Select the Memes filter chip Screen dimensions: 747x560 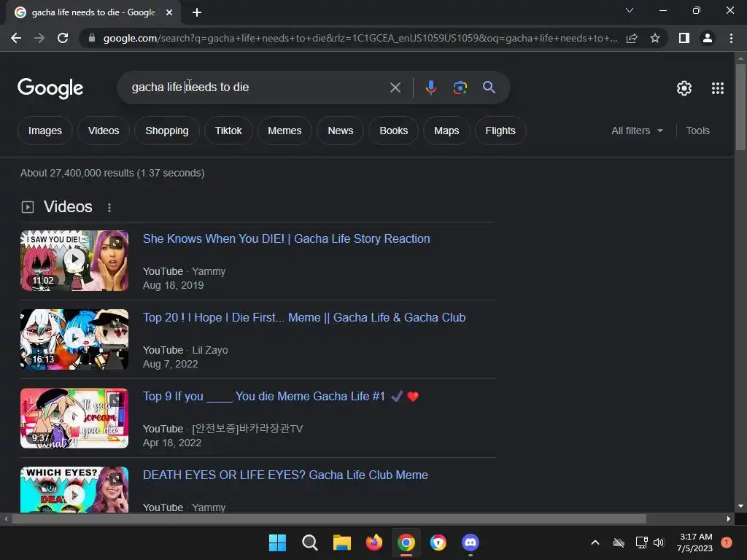[x=285, y=131]
